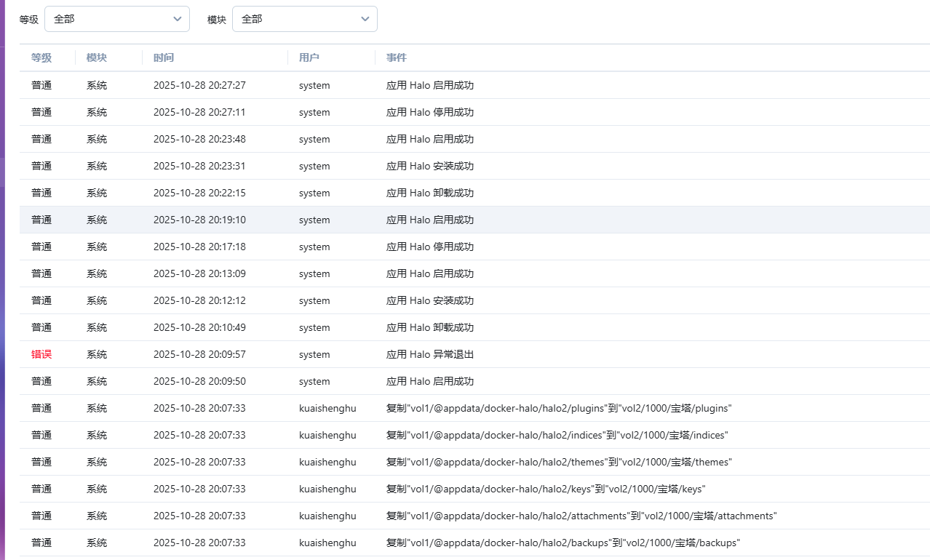Click timestamp 2025-10-28 20:23:48
The image size is (930, 560).
[199, 139]
